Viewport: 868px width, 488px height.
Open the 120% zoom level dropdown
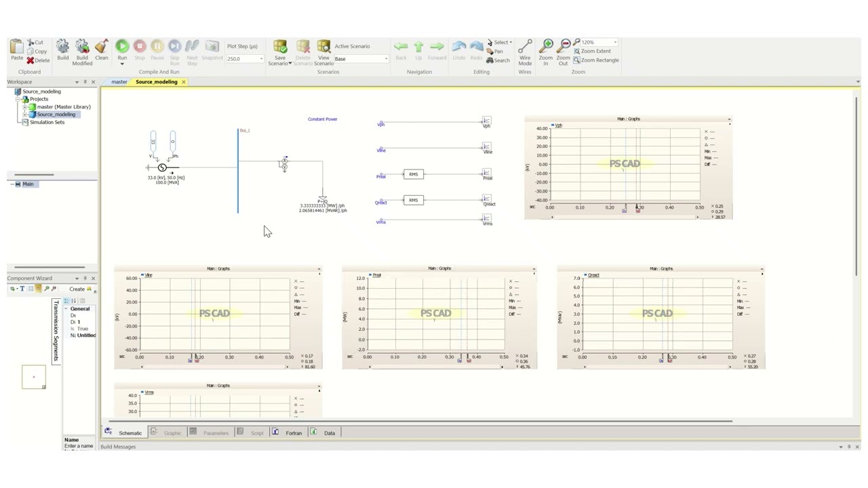pyautogui.click(x=615, y=43)
